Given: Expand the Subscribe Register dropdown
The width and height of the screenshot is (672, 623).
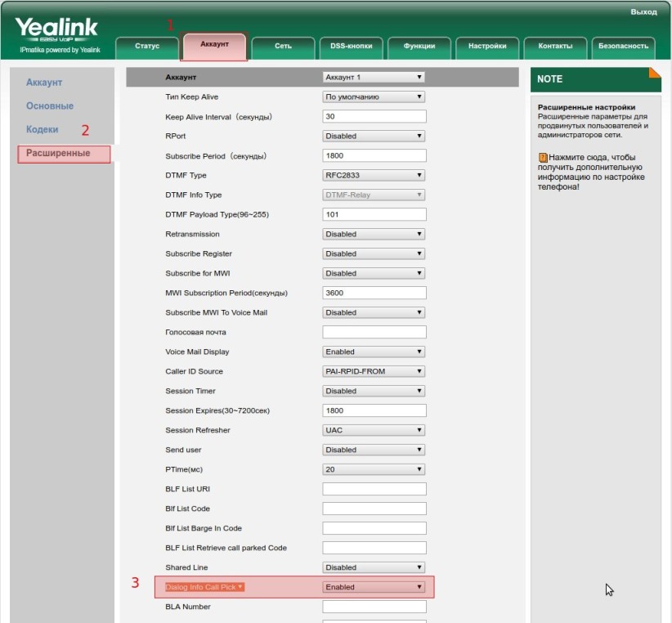Looking at the screenshot, I should pyautogui.click(x=374, y=253).
